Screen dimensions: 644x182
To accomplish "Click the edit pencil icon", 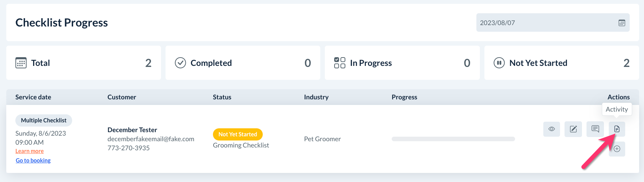I will point(573,129).
